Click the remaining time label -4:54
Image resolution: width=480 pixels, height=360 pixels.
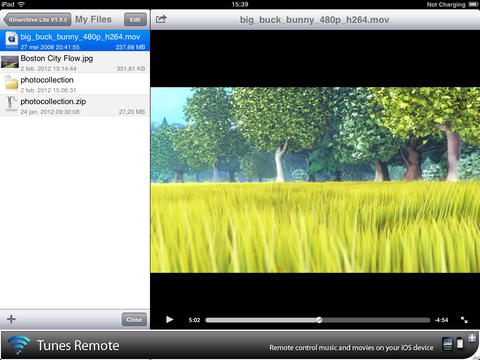(x=441, y=320)
